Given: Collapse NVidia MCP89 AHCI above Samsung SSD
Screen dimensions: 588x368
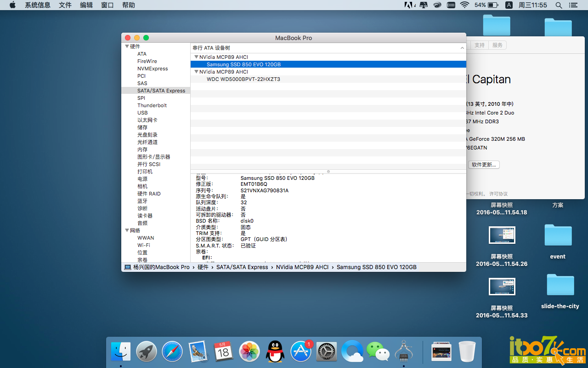Looking at the screenshot, I should 196,57.
